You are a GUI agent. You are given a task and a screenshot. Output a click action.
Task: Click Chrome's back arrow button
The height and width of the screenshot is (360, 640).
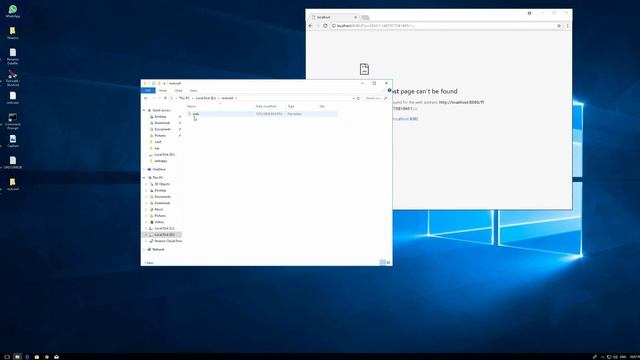[x=311, y=26]
